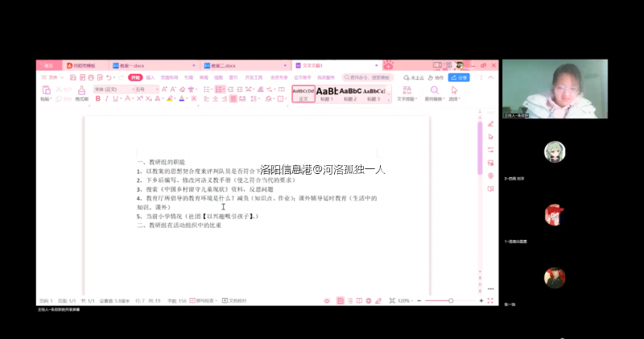Toggle justified paragraph alignment

[x=233, y=98]
